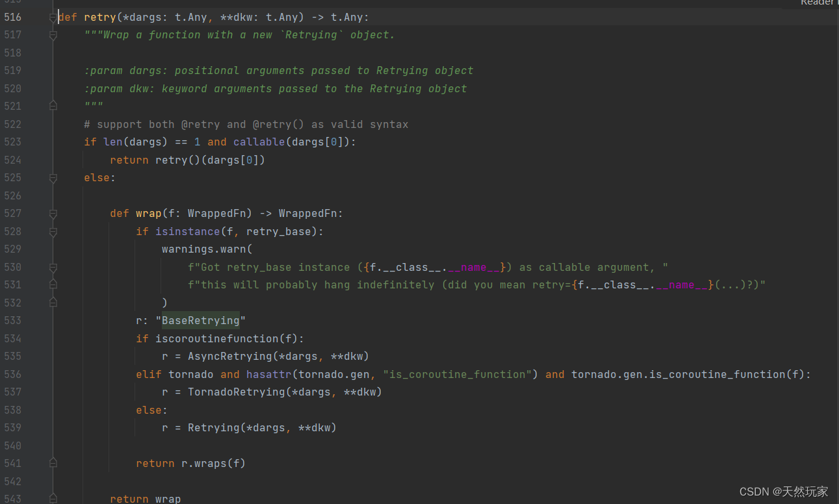
Task: Click the ":param dargs:" docstring line
Action: (x=279, y=71)
